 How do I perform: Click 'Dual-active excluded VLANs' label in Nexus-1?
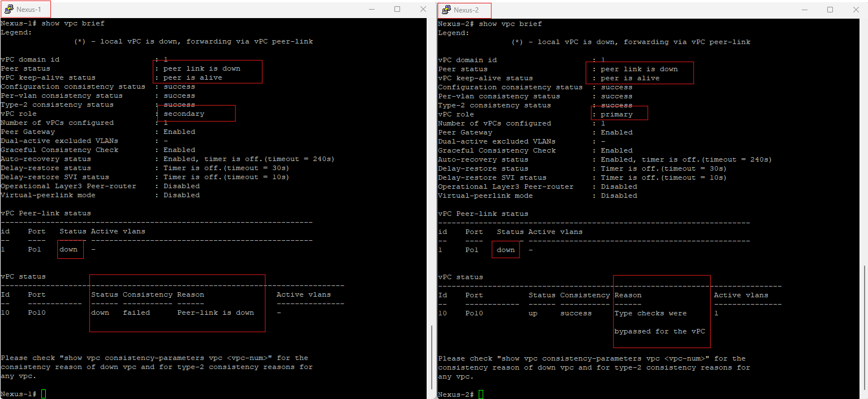click(59, 141)
